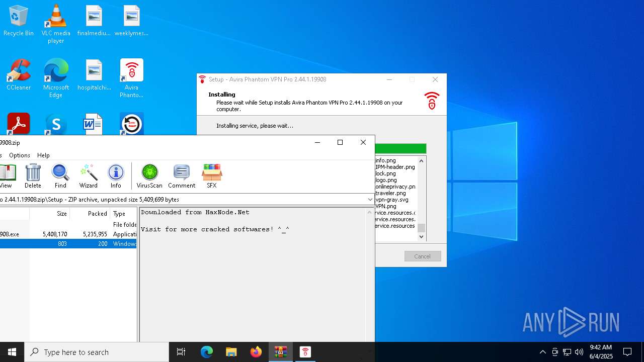Select the finalmediu... desktop file
The height and width of the screenshot is (362, 644).
[x=94, y=21]
